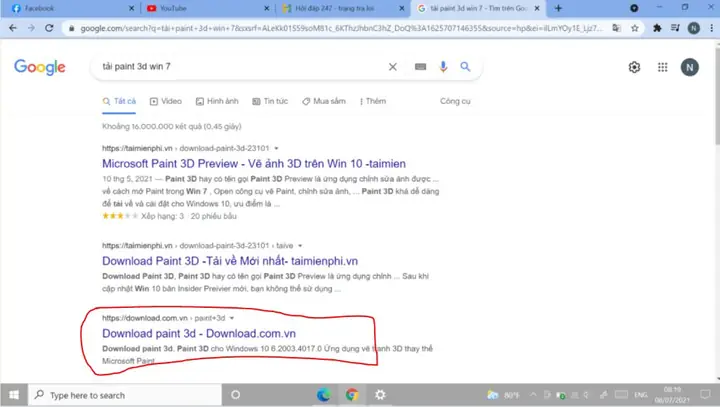Open the media control icon in toolbar

[x=675, y=28]
